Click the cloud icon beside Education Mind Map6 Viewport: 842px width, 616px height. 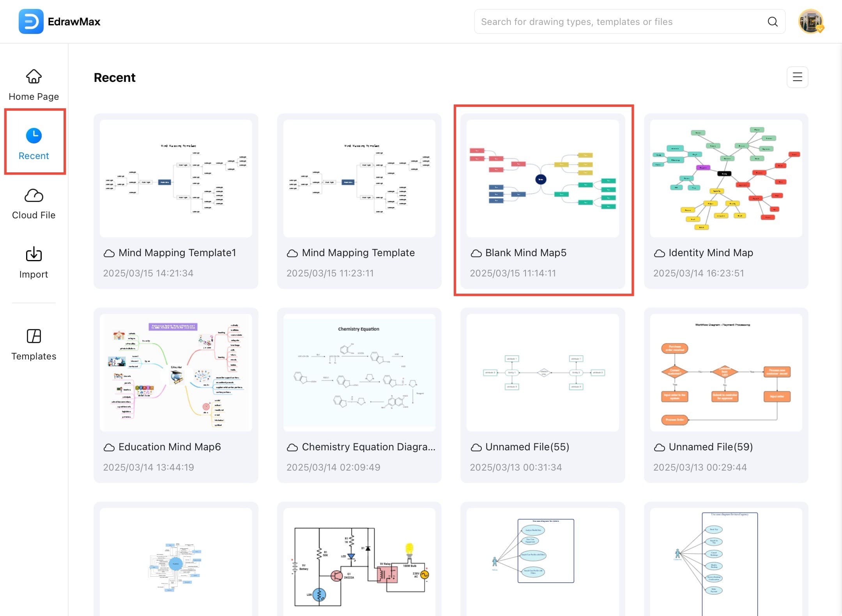pos(110,447)
